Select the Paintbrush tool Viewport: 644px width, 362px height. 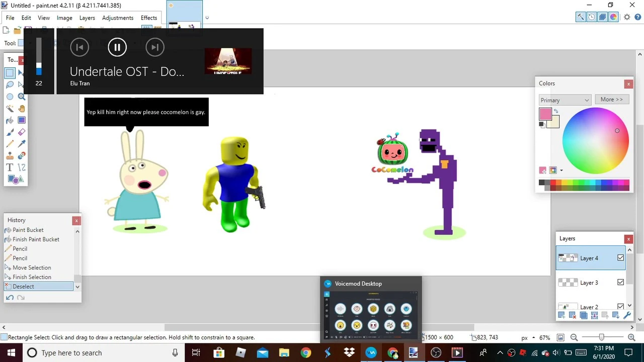pos(10,132)
